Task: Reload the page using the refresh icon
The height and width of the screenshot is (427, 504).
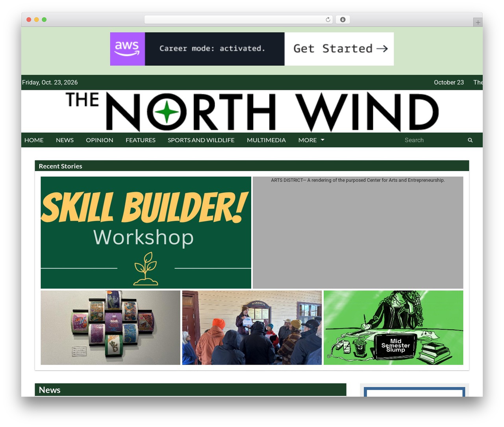Action: click(x=328, y=20)
